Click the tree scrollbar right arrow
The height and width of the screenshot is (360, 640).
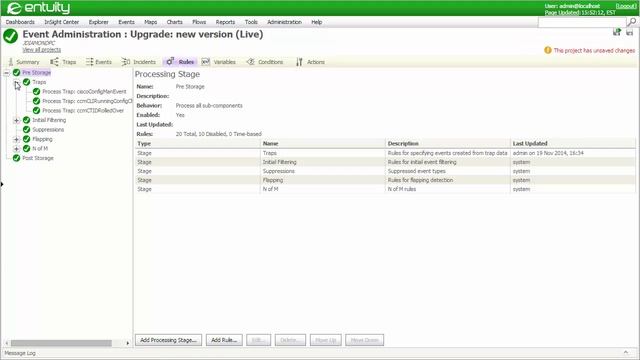pos(128,343)
